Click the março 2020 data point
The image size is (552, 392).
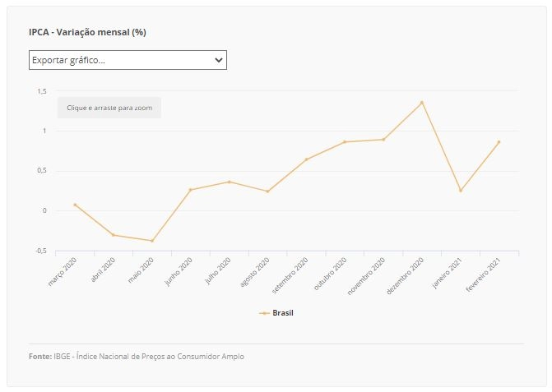tap(75, 205)
